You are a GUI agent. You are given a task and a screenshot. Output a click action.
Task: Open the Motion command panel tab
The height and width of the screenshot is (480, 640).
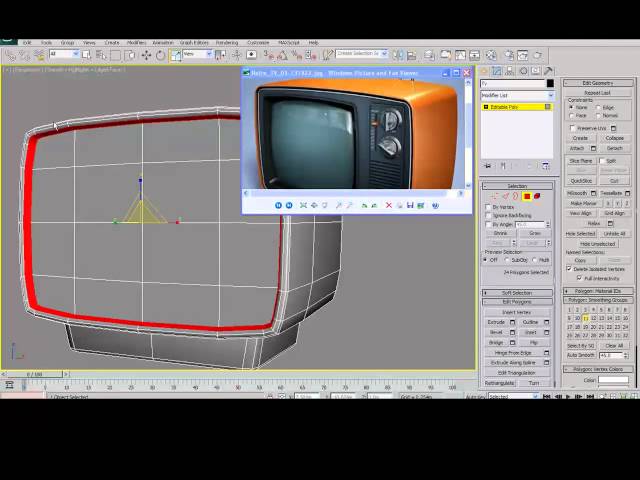[x=523, y=71]
